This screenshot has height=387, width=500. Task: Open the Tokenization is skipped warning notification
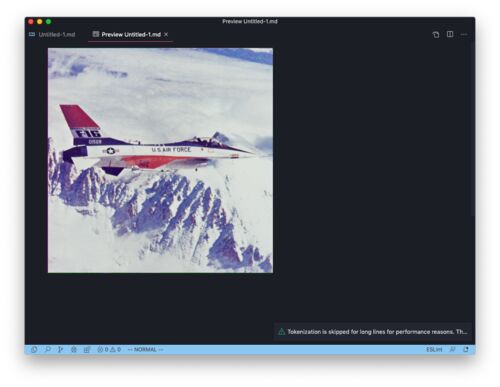373,332
